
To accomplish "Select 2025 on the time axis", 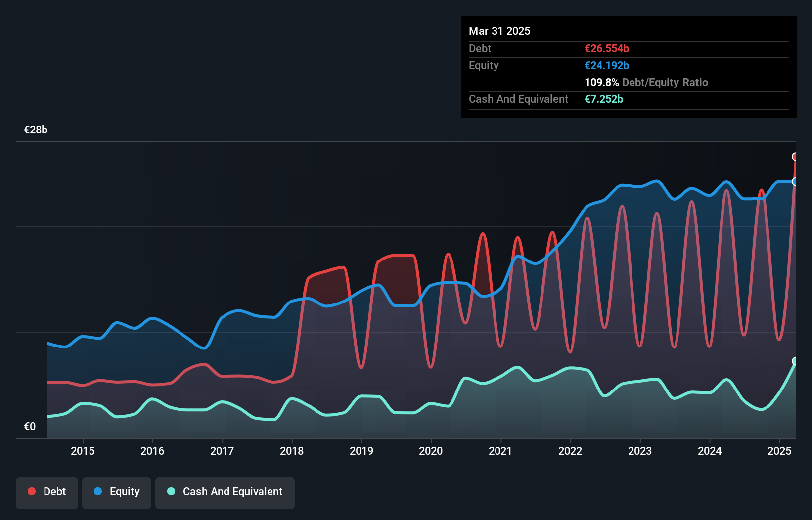I will click(x=779, y=451).
